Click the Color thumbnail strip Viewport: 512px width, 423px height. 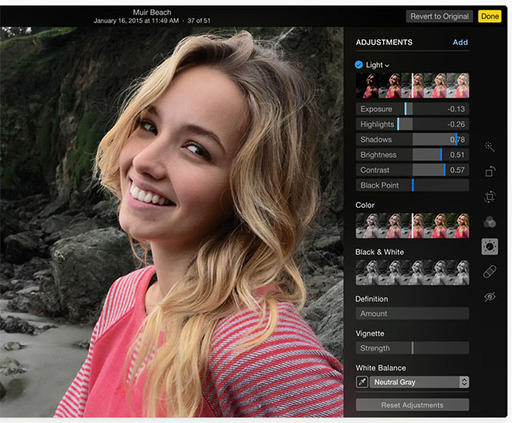click(412, 226)
